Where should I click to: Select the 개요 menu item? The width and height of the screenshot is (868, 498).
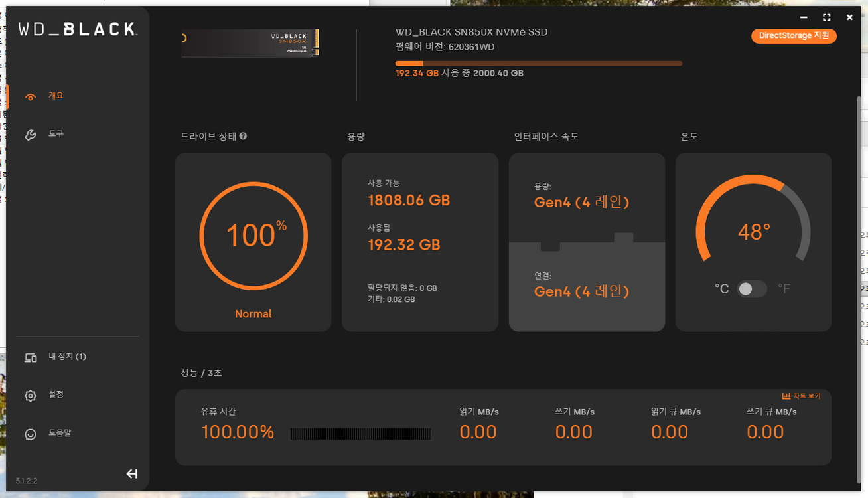[56, 96]
